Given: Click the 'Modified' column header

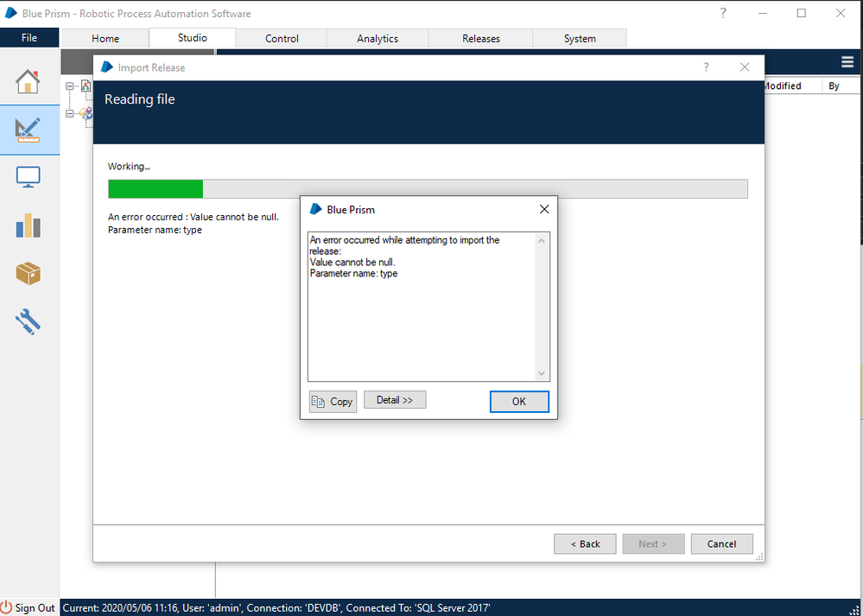Looking at the screenshot, I should (x=782, y=86).
